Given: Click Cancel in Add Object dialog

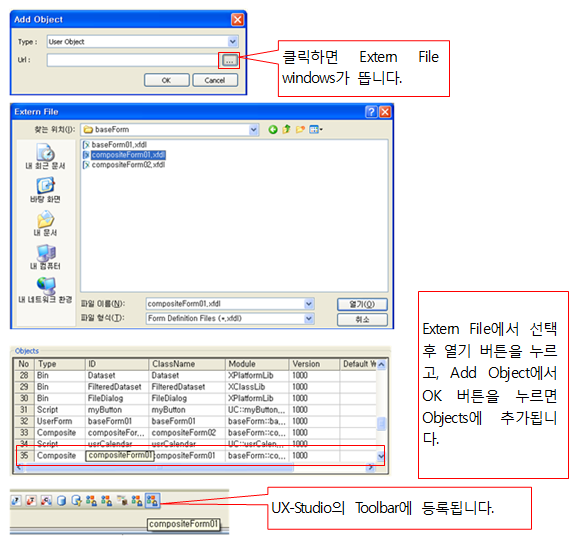Looking at the screenshot, I should (x=215, y=80).
